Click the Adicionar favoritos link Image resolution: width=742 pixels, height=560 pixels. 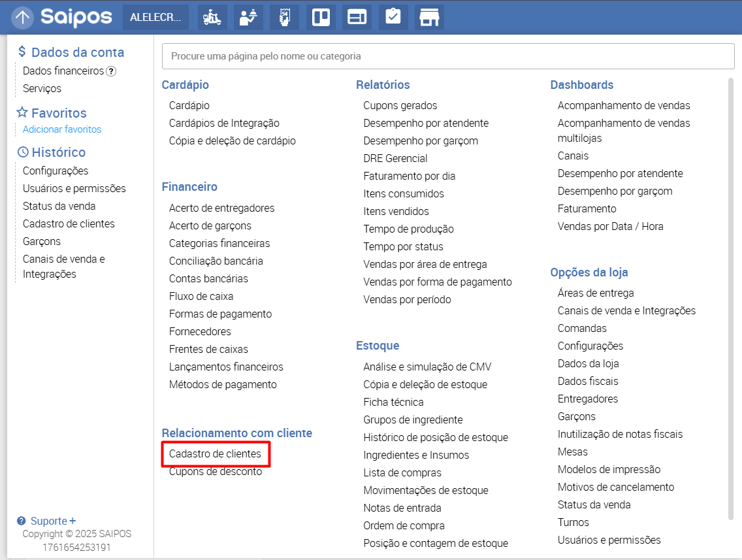(x=62, y=129)
